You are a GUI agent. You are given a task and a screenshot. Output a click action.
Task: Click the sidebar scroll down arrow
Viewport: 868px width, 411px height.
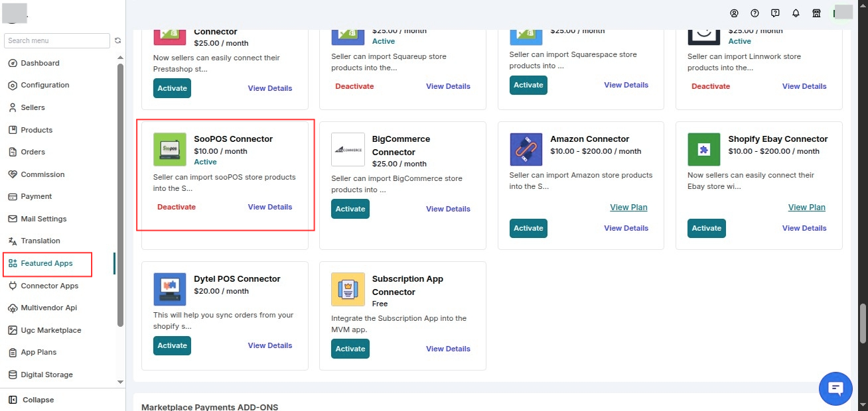click(x=120, y=382)
